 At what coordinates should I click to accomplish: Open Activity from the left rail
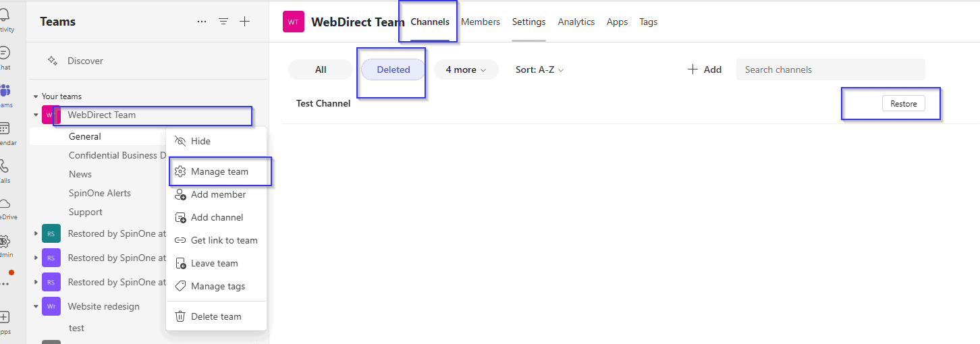click(x=5, y=20)
